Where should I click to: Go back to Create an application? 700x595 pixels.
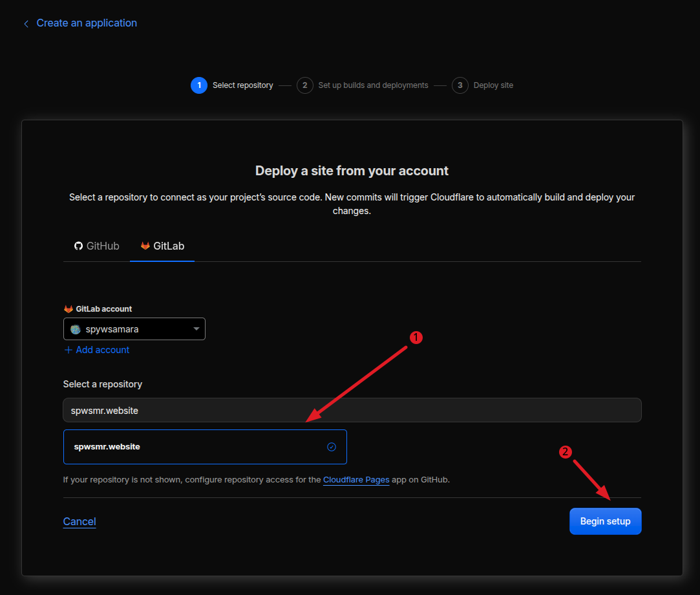pos(87,23)
